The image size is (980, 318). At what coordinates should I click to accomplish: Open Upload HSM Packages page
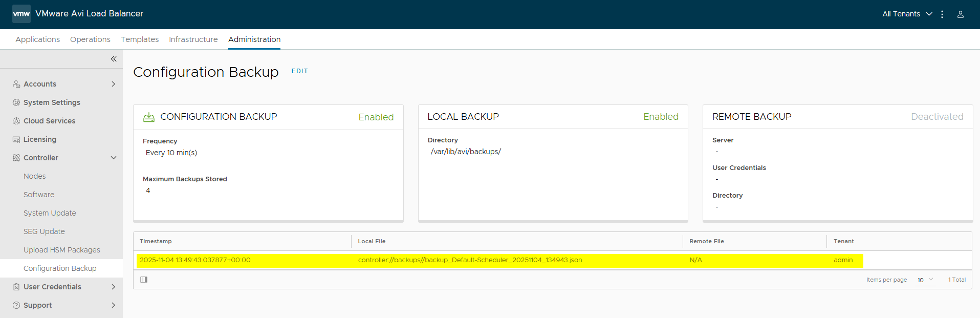point(61,250)
